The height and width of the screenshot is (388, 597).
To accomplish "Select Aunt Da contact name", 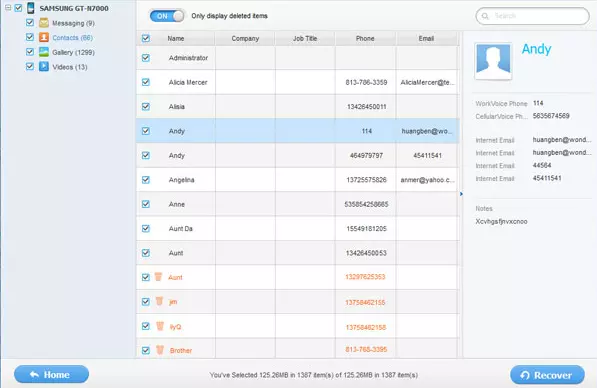I will (x=180, y=228).
